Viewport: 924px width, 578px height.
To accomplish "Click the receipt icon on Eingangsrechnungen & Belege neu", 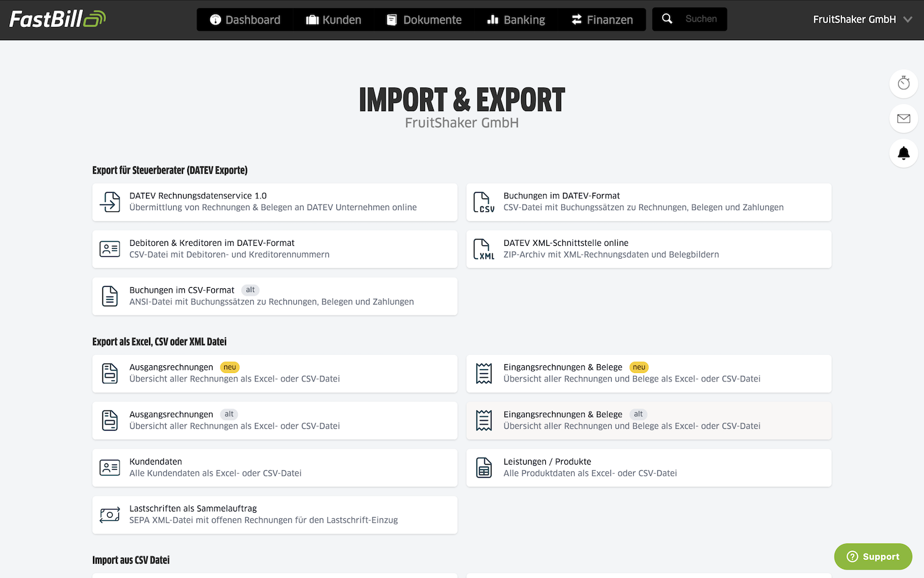I will pos(484,373).
